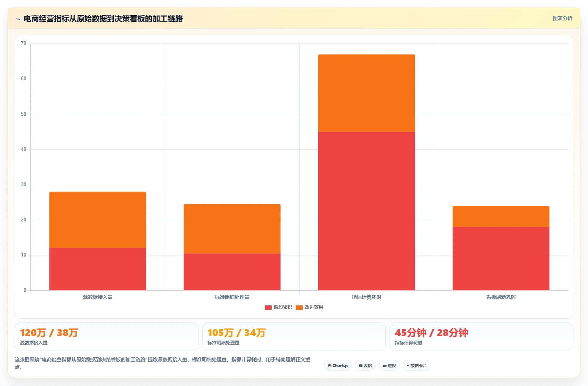Screen dimensions: 588x386
Task: Select the 表格 tag
Action: (x=365, y=366)
